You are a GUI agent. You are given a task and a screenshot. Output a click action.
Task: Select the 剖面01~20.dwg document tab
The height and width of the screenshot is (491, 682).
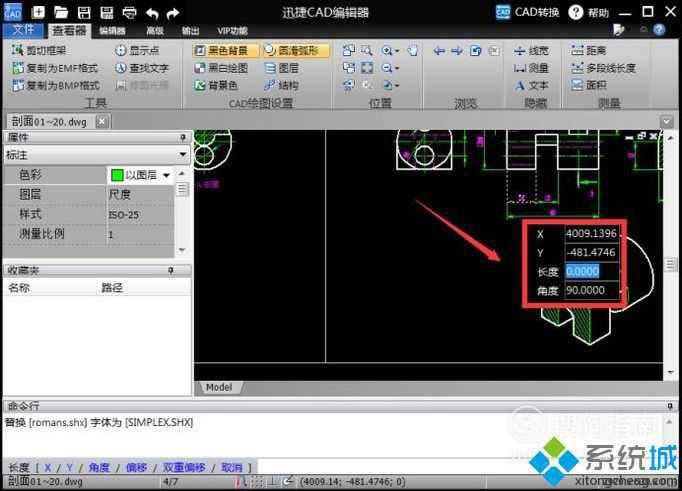coord(49,122)
